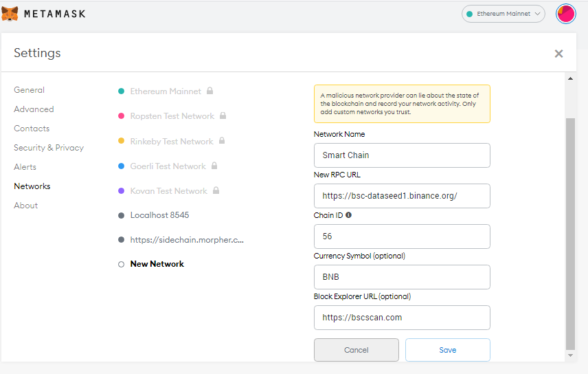Screen dimensions: 588x374
Task: Click the settings vertical scrollbar
Action: [569, 234]
